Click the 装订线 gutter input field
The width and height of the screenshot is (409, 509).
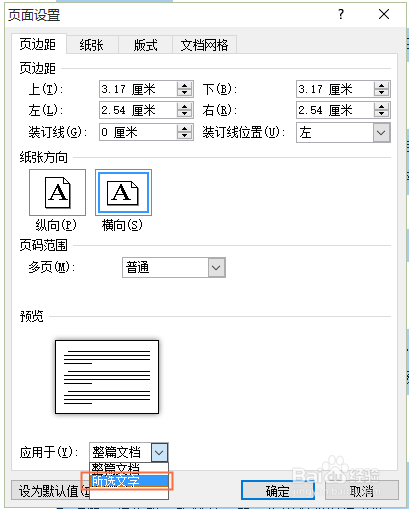(x=138, y=132)
